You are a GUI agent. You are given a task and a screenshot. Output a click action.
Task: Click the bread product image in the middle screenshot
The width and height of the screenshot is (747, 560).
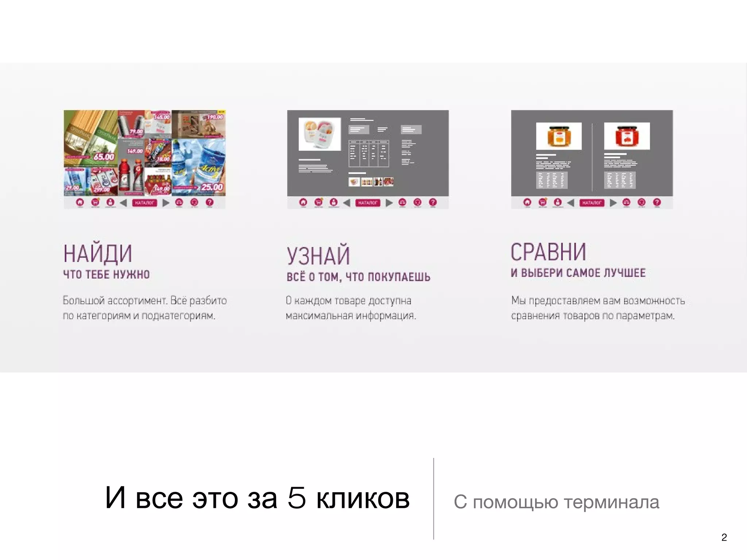point(320,134)
